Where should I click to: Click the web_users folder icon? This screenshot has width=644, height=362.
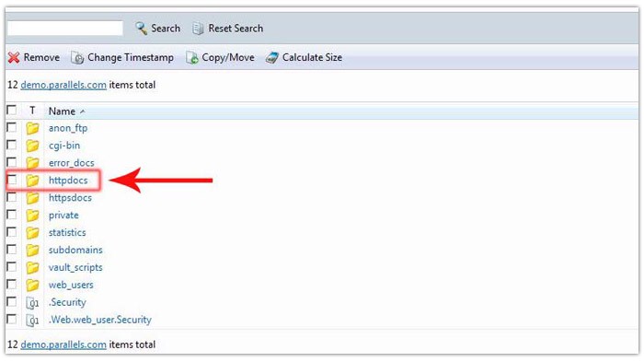pyautogui.click(x=32, y=285)
